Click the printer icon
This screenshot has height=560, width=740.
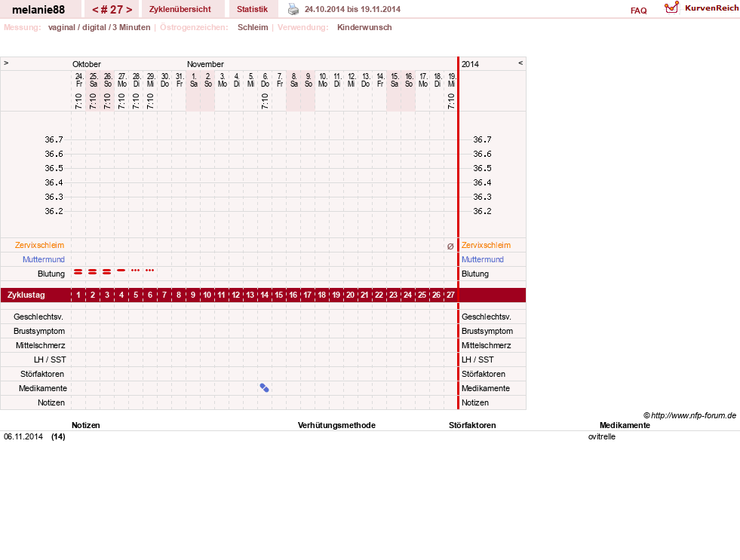click(293, 9)
